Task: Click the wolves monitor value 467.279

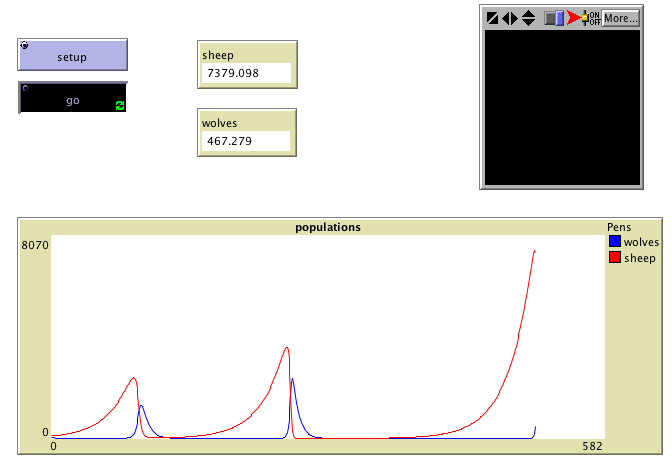Action: (246, 141)
